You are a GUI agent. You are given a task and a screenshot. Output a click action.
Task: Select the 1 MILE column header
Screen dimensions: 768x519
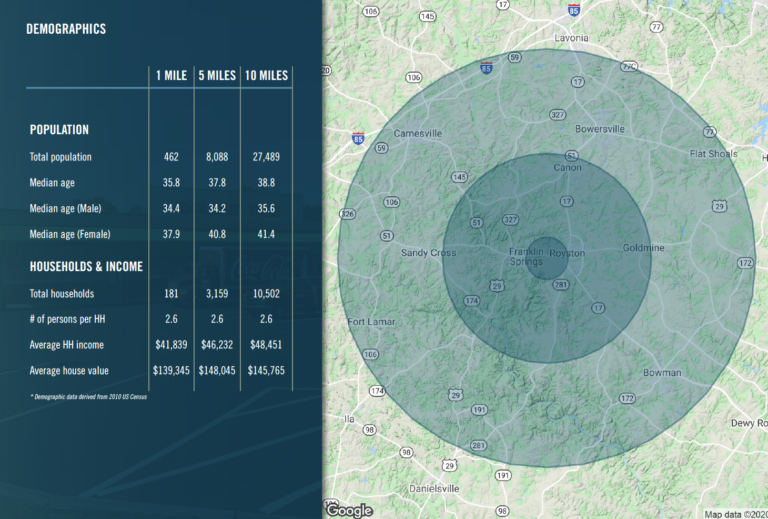click(x=172, y=76)
